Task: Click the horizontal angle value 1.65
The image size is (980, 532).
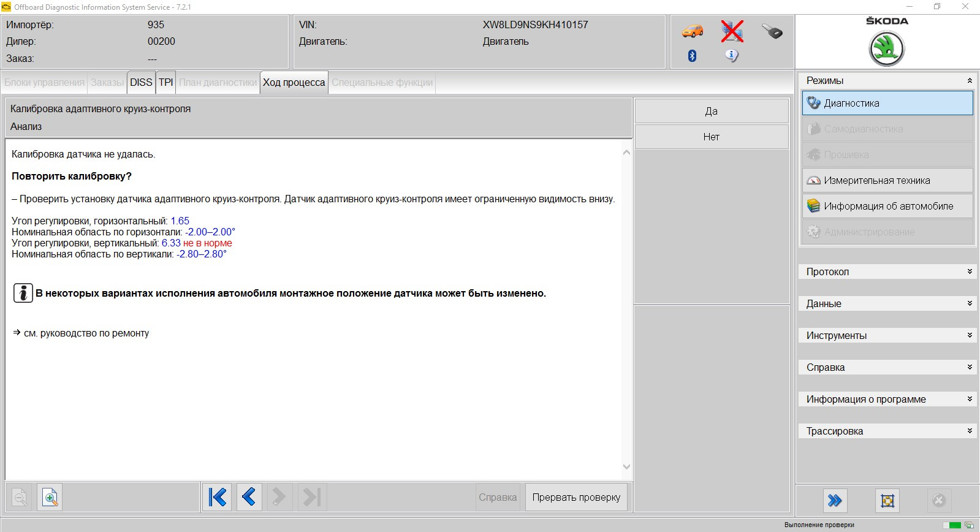Action: pos(180,221)
